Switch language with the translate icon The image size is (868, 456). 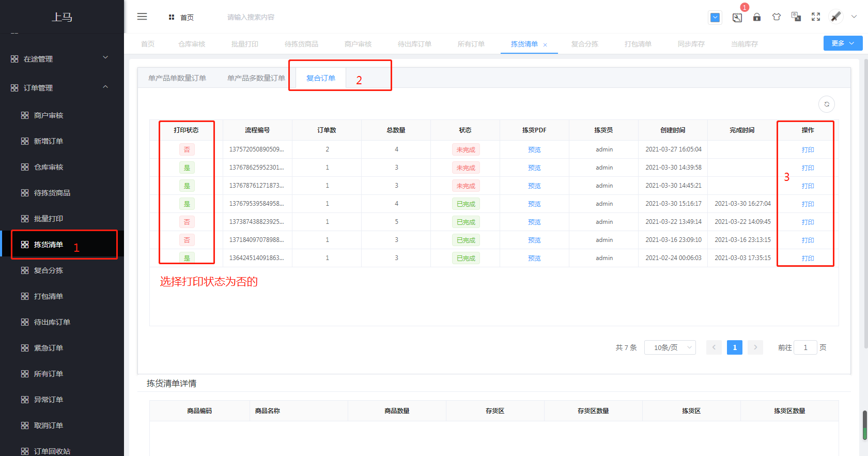point(796,17)
